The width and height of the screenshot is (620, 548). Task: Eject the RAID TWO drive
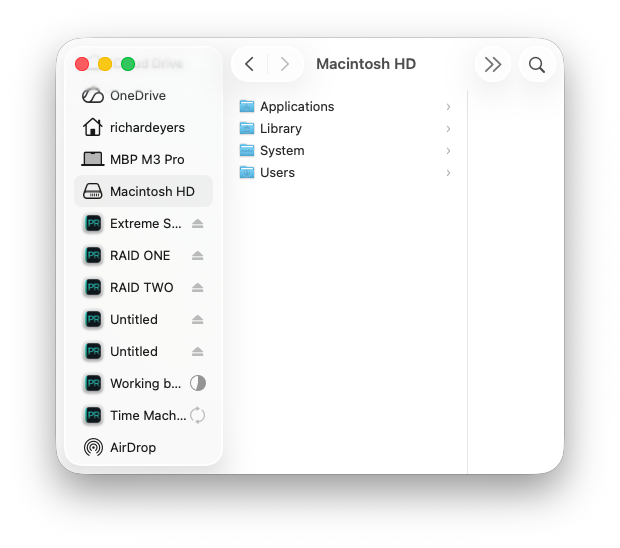(197, 288)
